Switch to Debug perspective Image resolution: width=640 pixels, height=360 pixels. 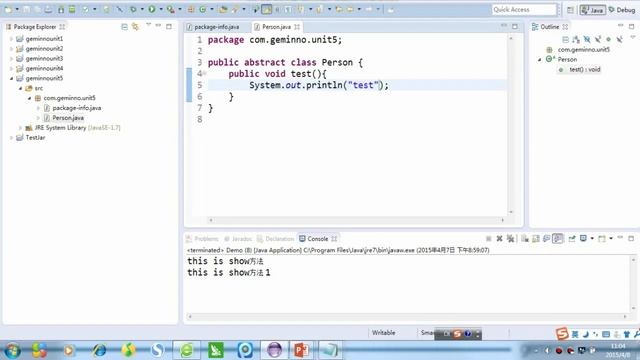point(622,10)
